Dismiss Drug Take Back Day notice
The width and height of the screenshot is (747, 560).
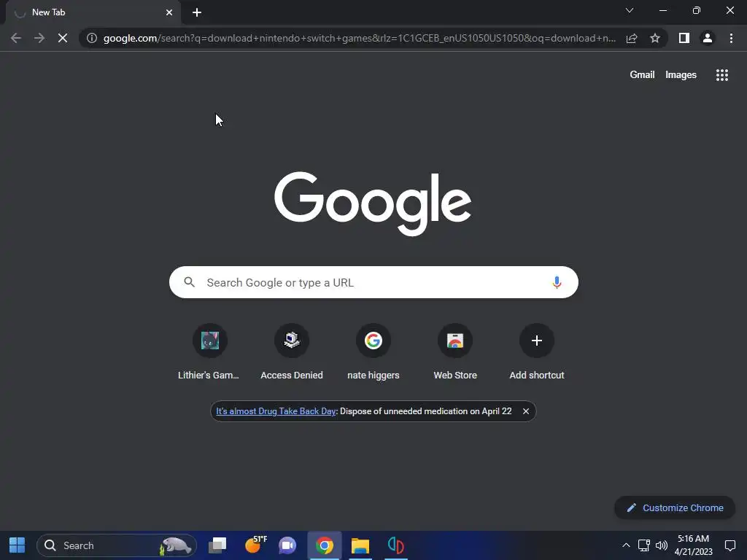click(526, 411)
